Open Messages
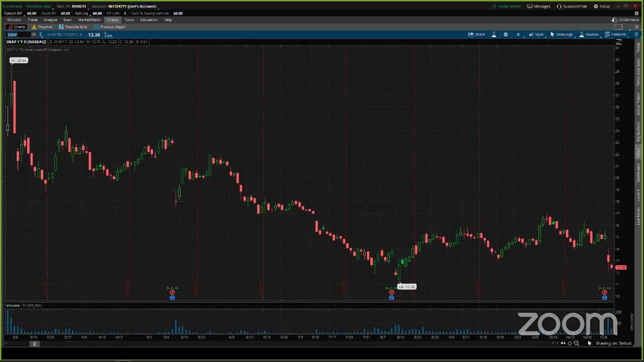 pos(538,6)
